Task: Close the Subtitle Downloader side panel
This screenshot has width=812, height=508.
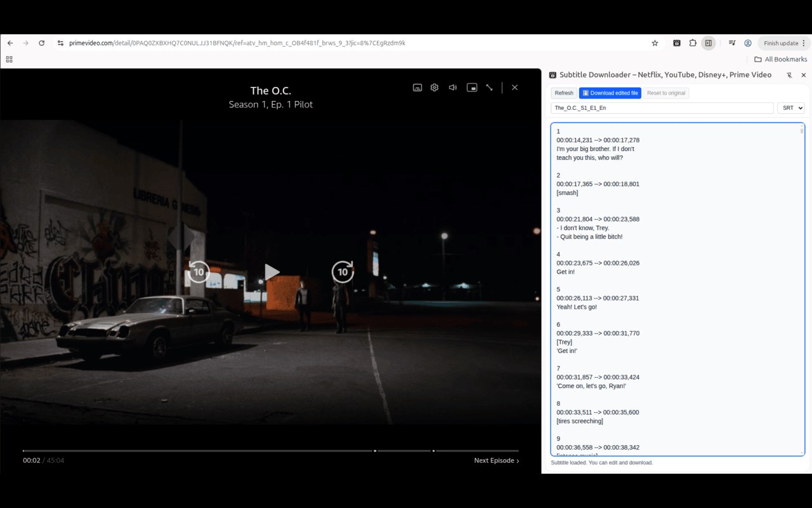Action: pyautogui.click(x=804, y=75)
